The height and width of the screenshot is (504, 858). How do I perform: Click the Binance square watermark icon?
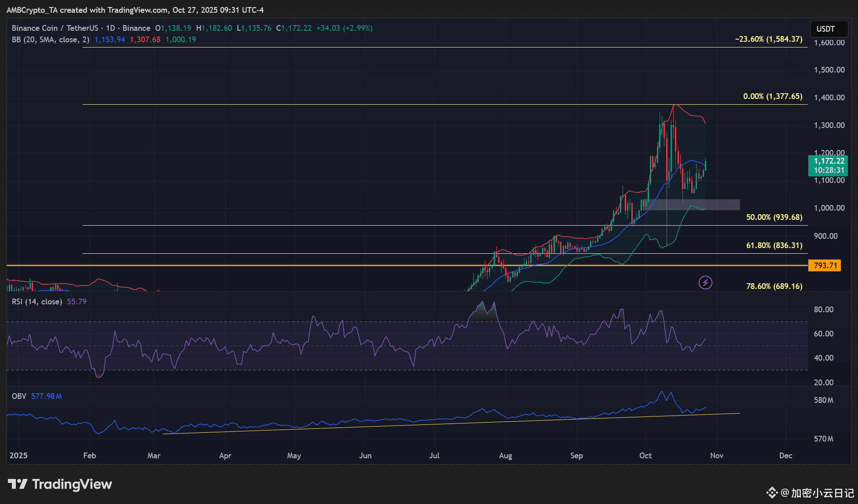pos(772,493)
